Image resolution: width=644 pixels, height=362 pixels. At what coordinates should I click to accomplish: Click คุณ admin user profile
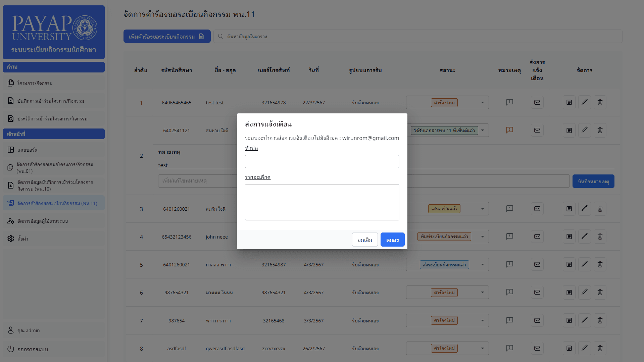click(x=54, y=330)
